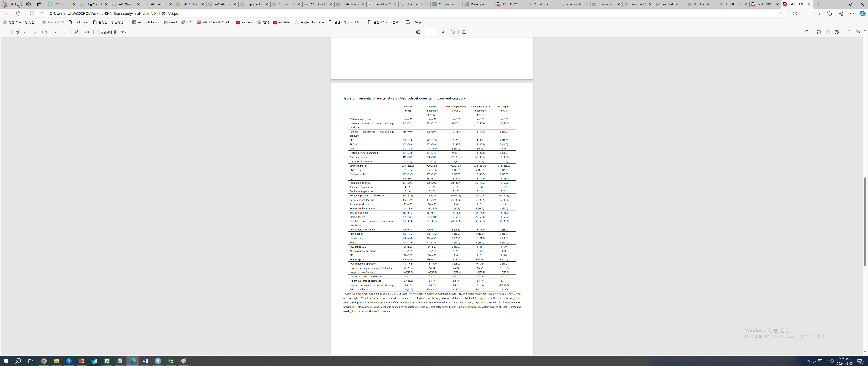Click the page number input field
Viewport: 868px width, 366px height.
tap(431, 32)
